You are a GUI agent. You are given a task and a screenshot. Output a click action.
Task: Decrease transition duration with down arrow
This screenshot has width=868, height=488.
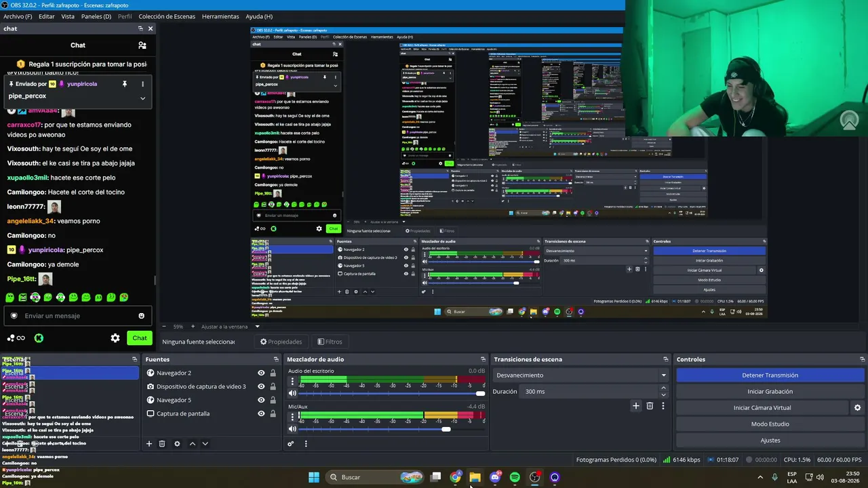[663, 394]
